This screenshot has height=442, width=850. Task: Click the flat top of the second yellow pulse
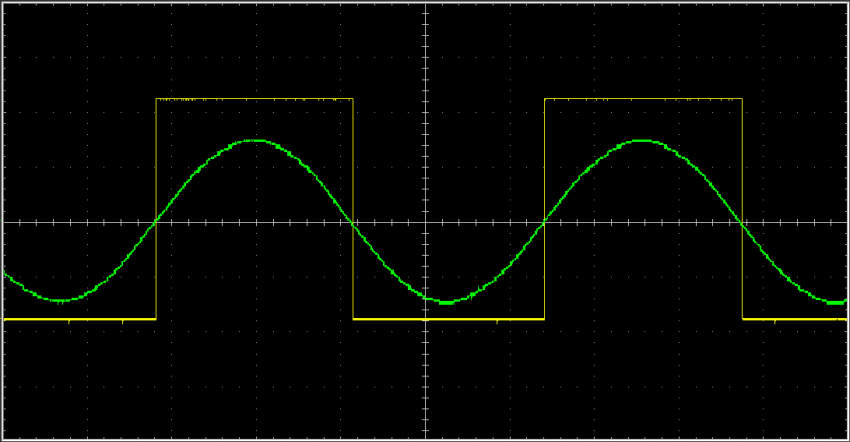(x=643, y=99)
